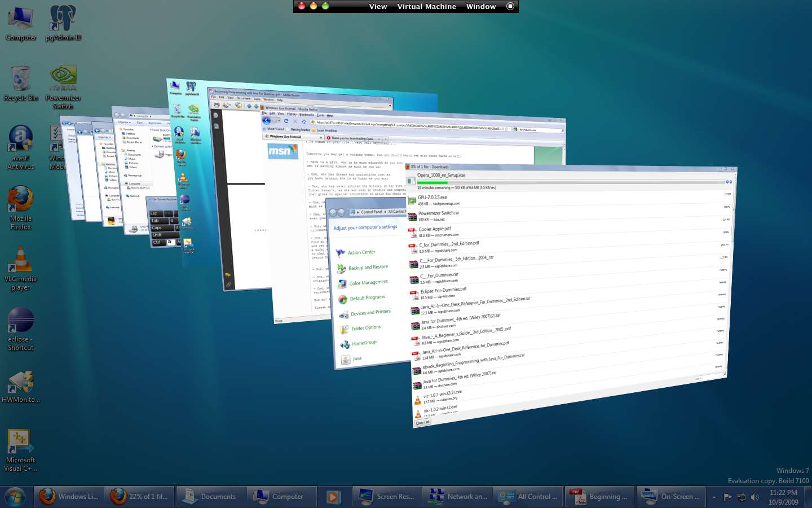
Task: Click the Opera_1000_en_Setup.exe download progress bar
Action: coord(570,182)
